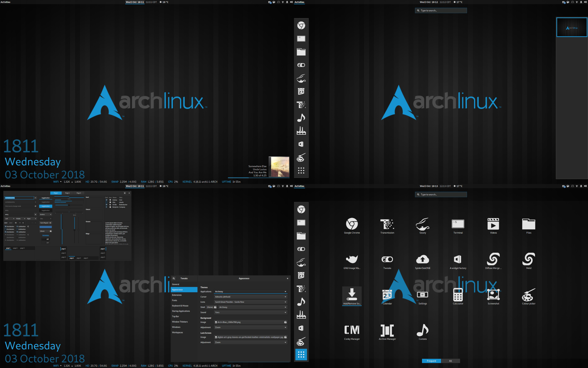Open the Geany app in the grid
This screenshot has width=588, height=368.
(x=423, y=226)
